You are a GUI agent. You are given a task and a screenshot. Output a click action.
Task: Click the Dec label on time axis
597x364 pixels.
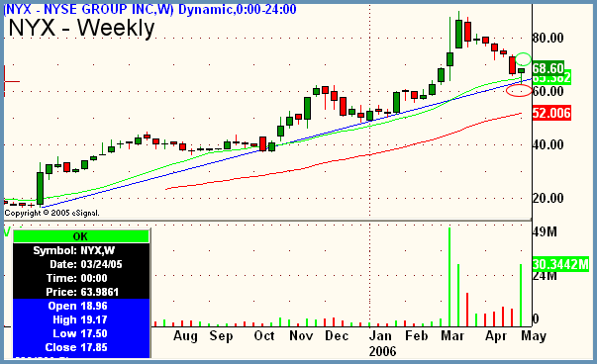[337, 336]
